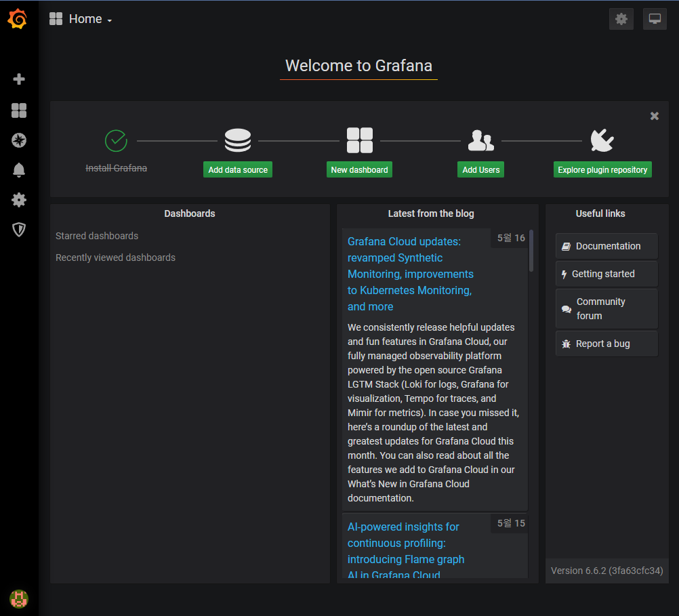Image resolution: width=679 pixels, height=616 pixels.
Task: Open dashboard settings gear at top right
Action: (x=621, y=19)
